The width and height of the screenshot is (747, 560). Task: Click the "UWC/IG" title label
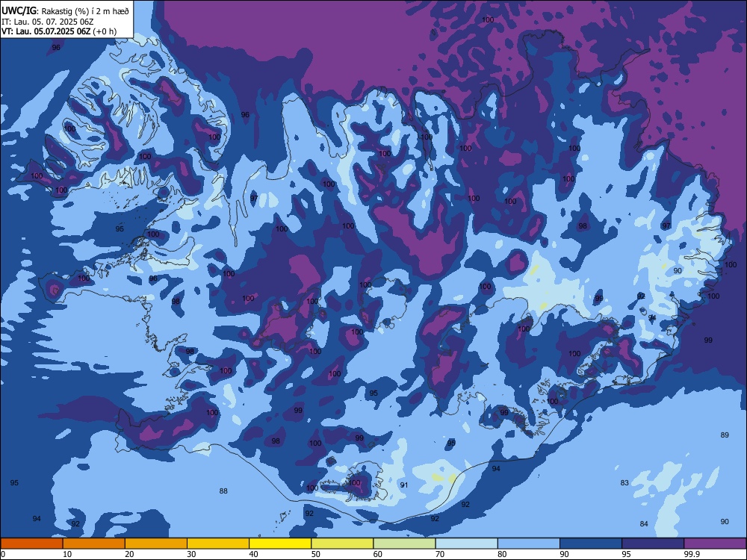[19, 11]
